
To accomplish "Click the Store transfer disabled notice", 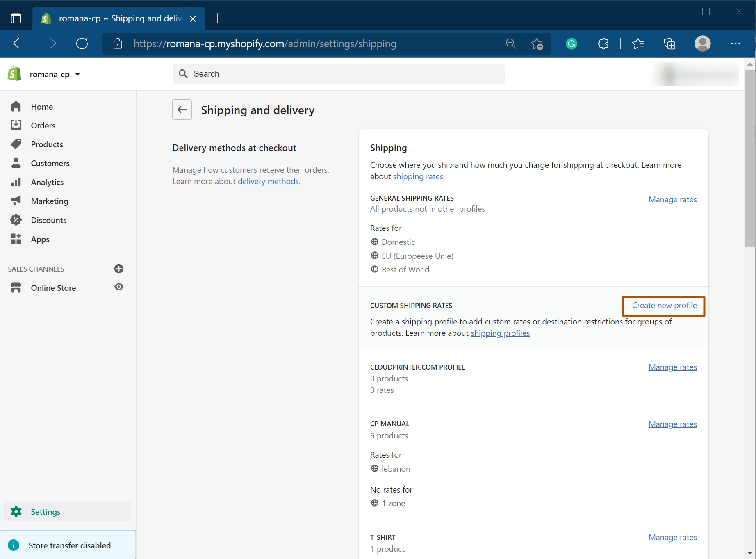I will click(x=68, y=545).
